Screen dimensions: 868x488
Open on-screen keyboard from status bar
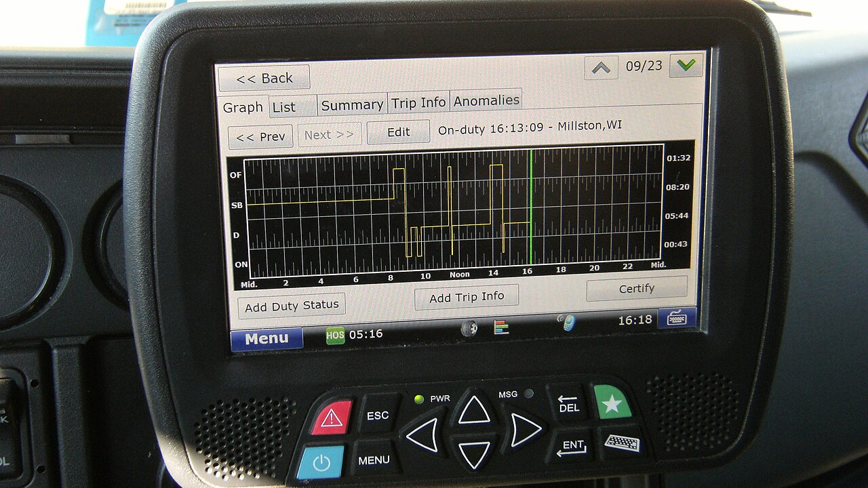tap(676, 318)
